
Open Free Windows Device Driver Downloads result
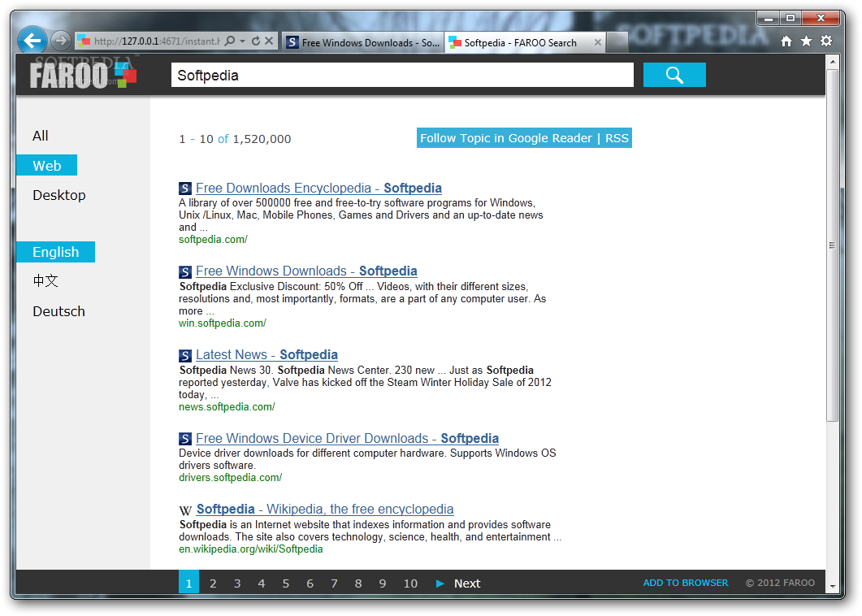[348, 438]
